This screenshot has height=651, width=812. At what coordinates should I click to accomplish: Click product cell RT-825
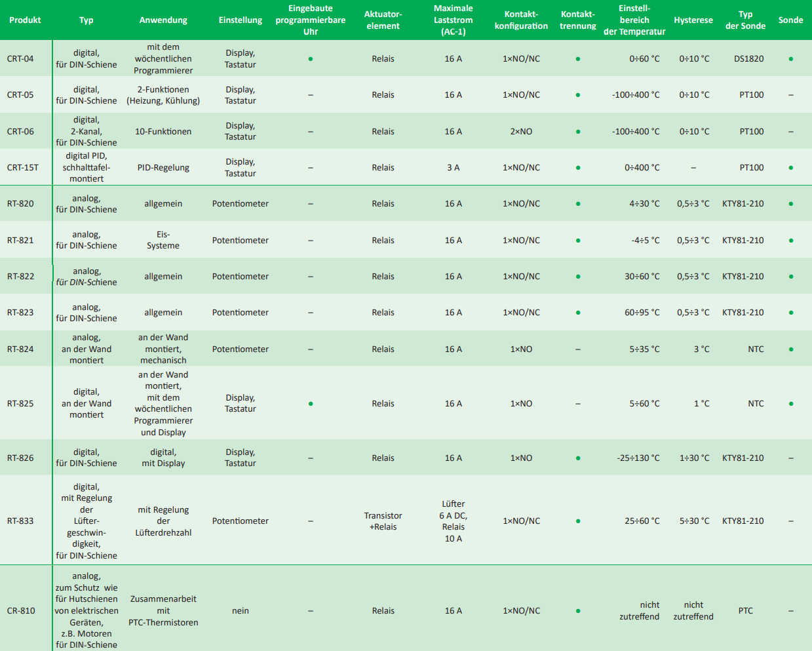pos(20,404)
